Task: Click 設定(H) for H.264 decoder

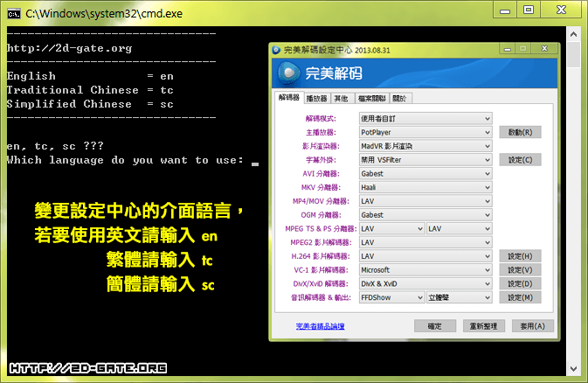Action: [x=520, y=256]
